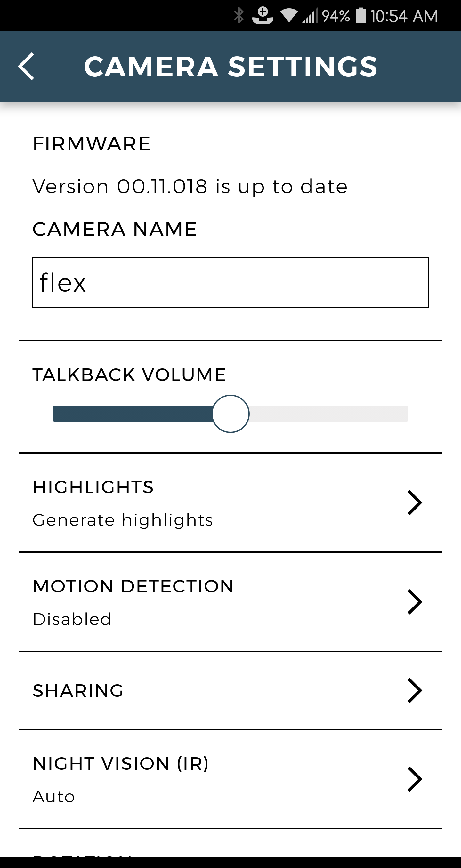
Task: Tap the back arrow in header
Action: click(26, 66)
